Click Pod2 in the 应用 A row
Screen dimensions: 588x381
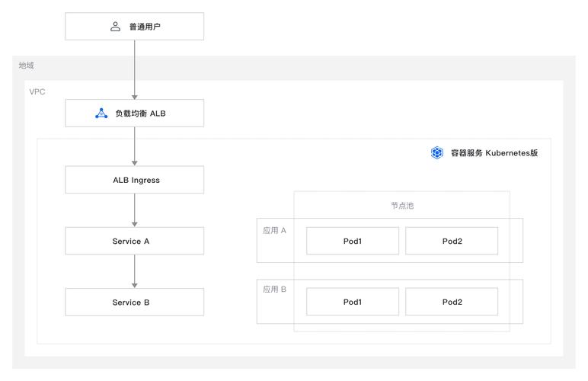click(x=452, y=241)
